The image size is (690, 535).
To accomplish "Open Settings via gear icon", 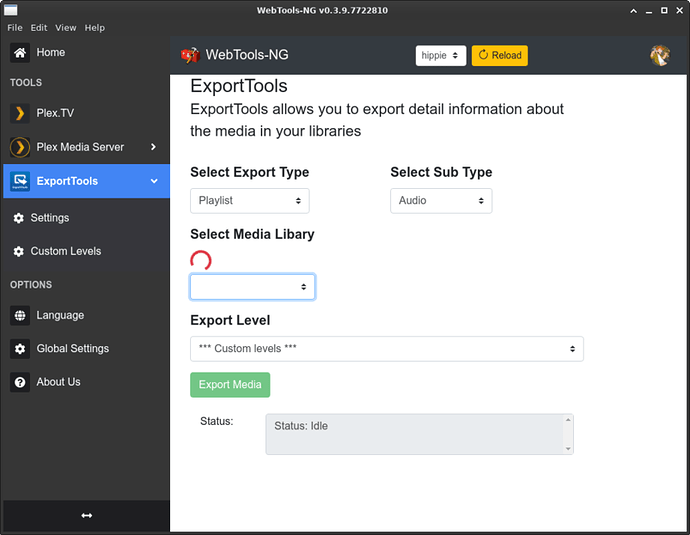I will pyautogui.click(x=18, y=218).
